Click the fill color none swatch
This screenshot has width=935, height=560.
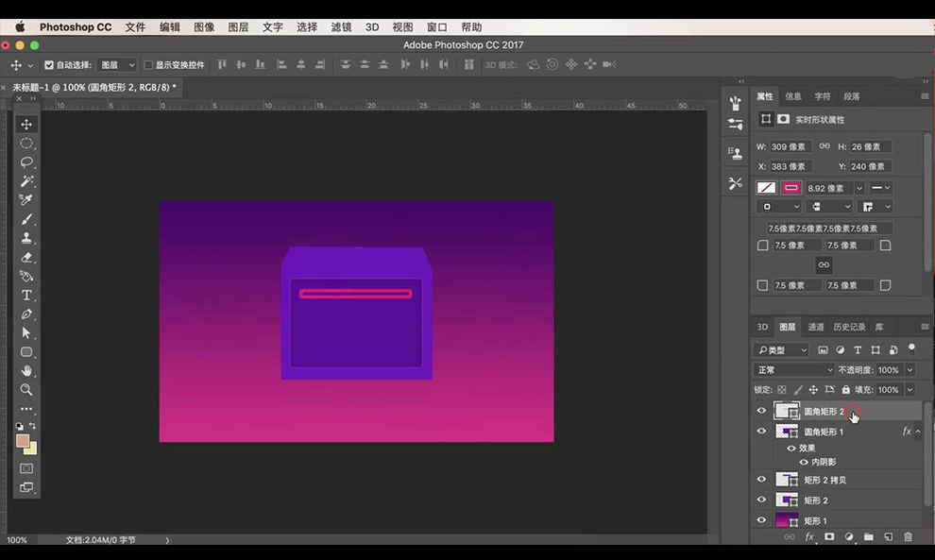point(766,188)
